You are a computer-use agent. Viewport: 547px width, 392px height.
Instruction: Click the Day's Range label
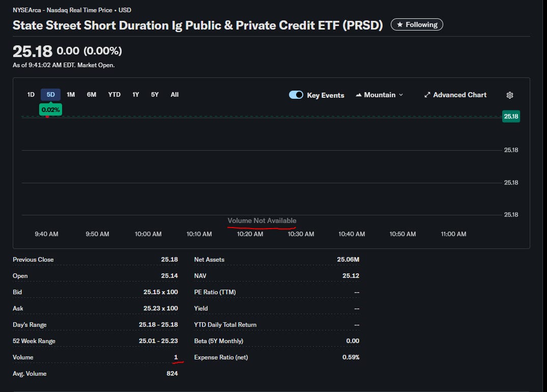coord(30,325)
